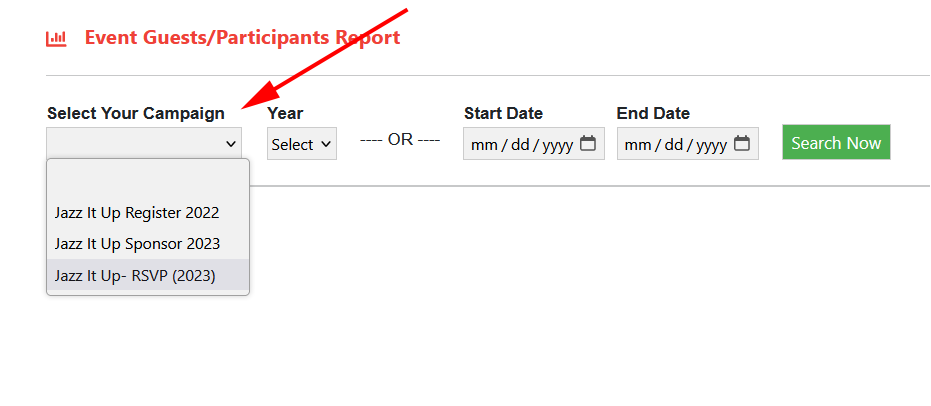Select the day segment in Start Date
This screenshot has width=931, height=406.
point(520,145)
